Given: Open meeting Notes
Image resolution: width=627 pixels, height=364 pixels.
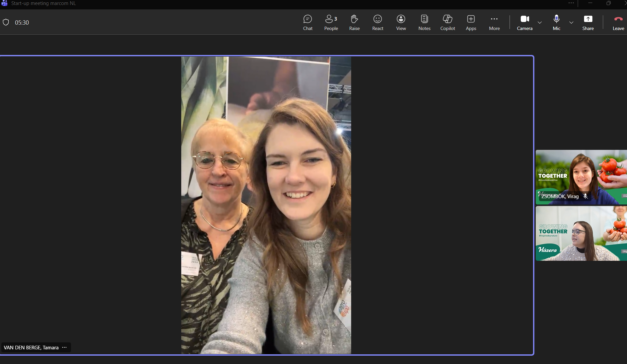Looking at the screenshot, I should (x=424, y=22).
